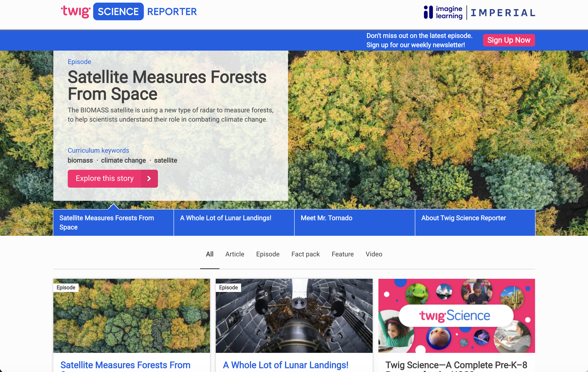Open 'A Whole Lot of Lunar Landings!' article link
588x372 pixels.
click(x=286, y=365)
